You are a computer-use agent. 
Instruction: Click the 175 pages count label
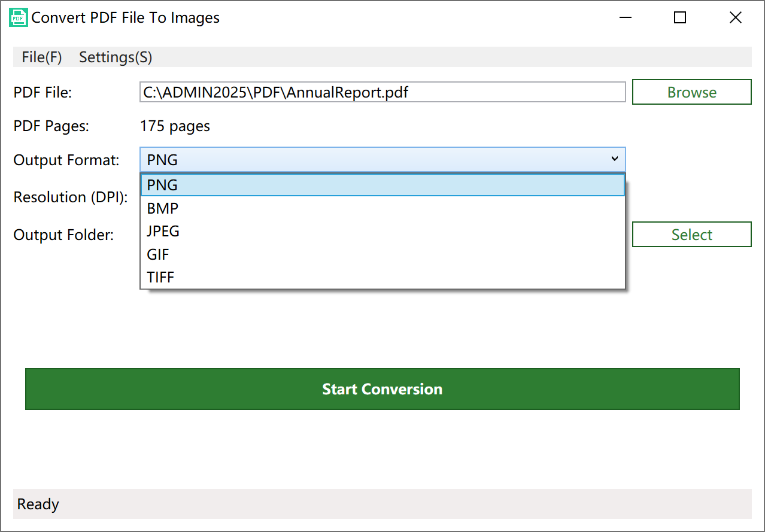(175, 126)
